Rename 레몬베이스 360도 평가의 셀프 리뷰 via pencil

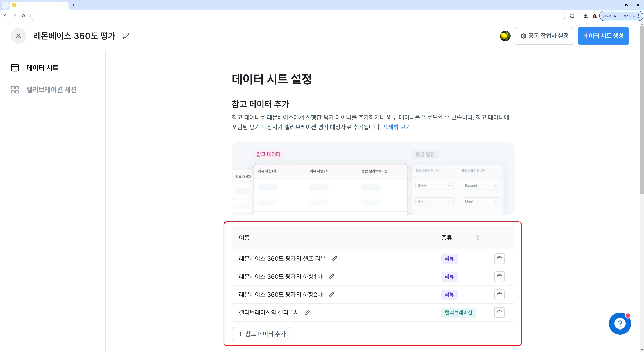(334, 259)
